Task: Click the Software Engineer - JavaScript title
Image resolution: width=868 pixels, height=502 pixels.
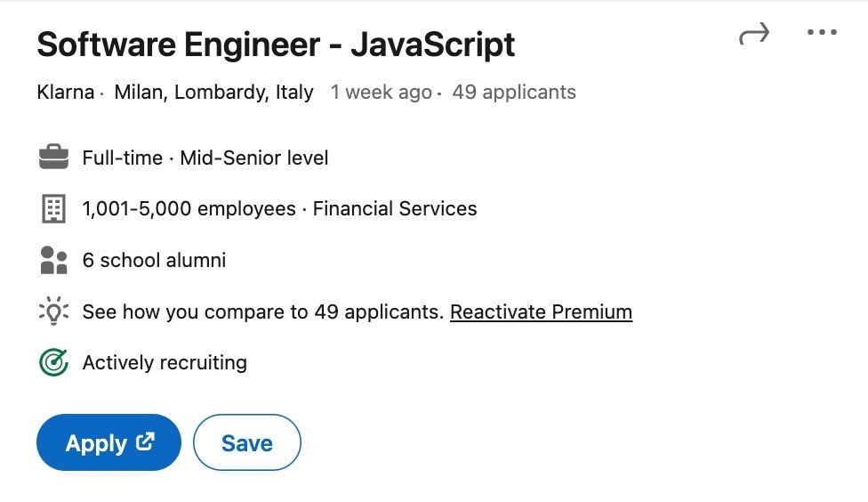Action: coord(276,45)
